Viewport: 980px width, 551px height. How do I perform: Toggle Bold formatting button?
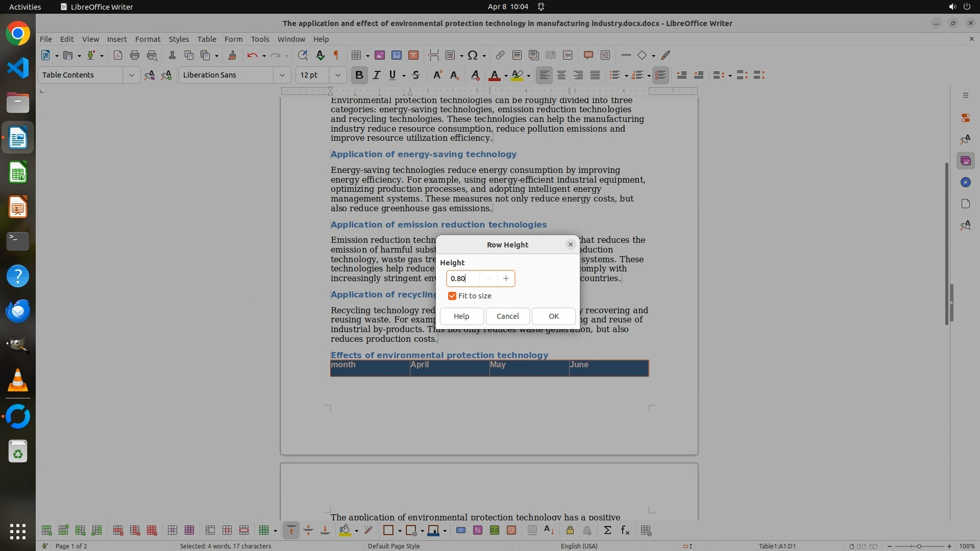(359, 75)
